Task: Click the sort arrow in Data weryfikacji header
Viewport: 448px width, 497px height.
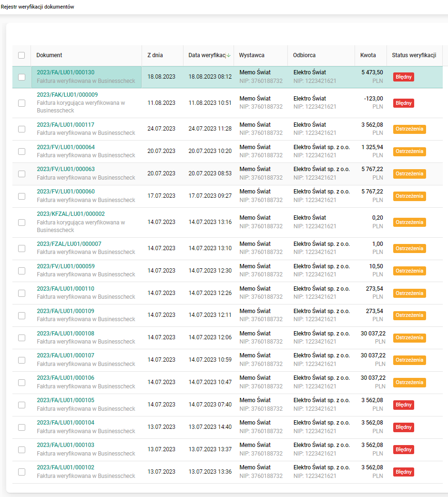Action: click(229, 55)
